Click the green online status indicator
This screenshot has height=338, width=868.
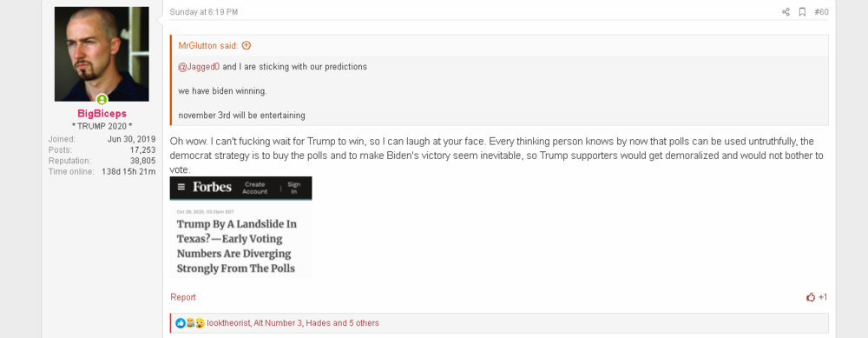point(102,100)
